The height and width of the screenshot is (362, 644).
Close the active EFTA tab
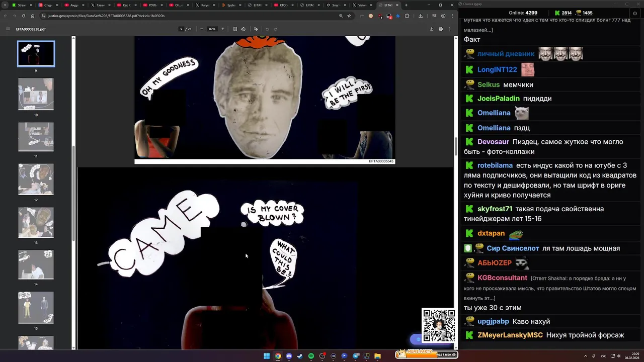tap(397, 5)
